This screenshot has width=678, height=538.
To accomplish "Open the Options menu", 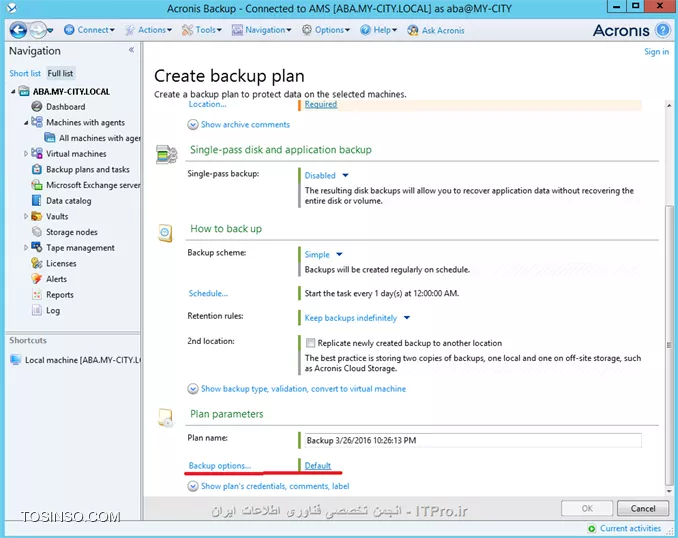I will [326, 30].
